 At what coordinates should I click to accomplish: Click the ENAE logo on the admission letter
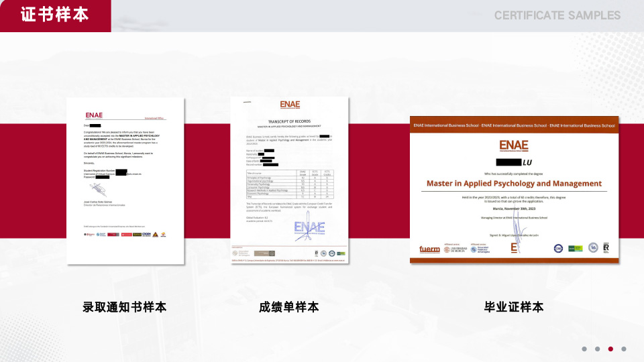point(94,115)
